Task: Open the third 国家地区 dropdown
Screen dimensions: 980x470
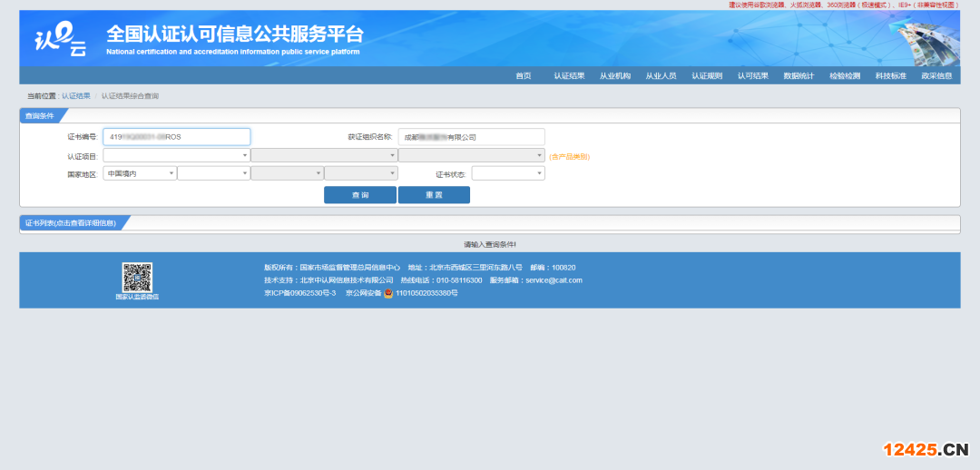Action: (287, 173)
